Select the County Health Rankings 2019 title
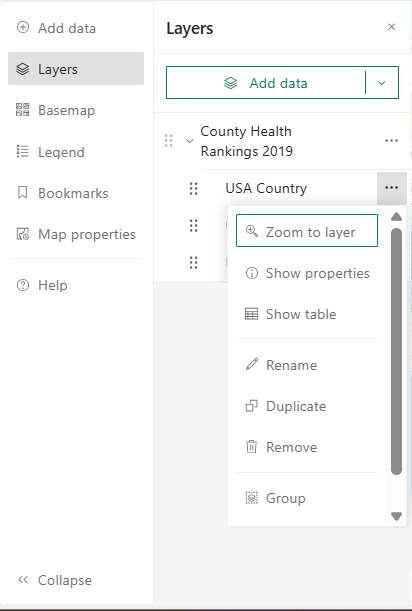 [x=246, y=141]
